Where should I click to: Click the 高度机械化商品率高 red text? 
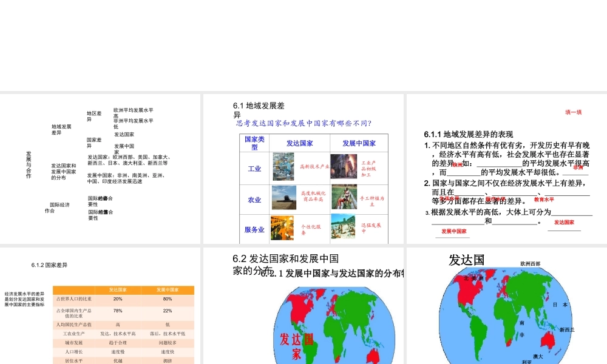click(x=313, y=196)
